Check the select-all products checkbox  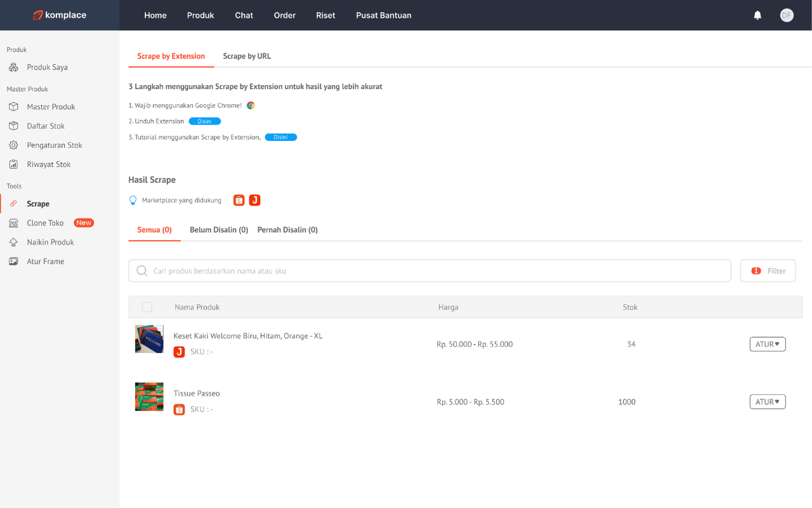(147, 307)
